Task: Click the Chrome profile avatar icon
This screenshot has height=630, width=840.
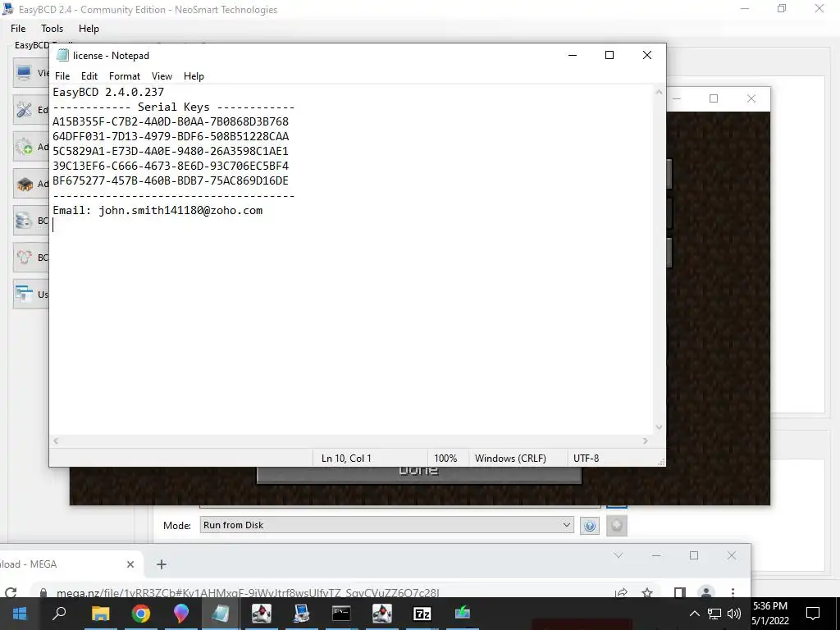Action: coord(706,592)
